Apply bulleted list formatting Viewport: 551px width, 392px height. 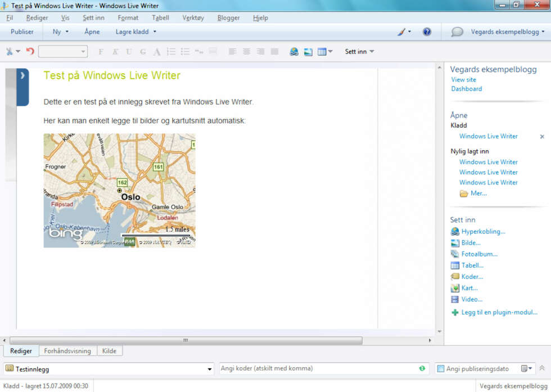point(185,52)
